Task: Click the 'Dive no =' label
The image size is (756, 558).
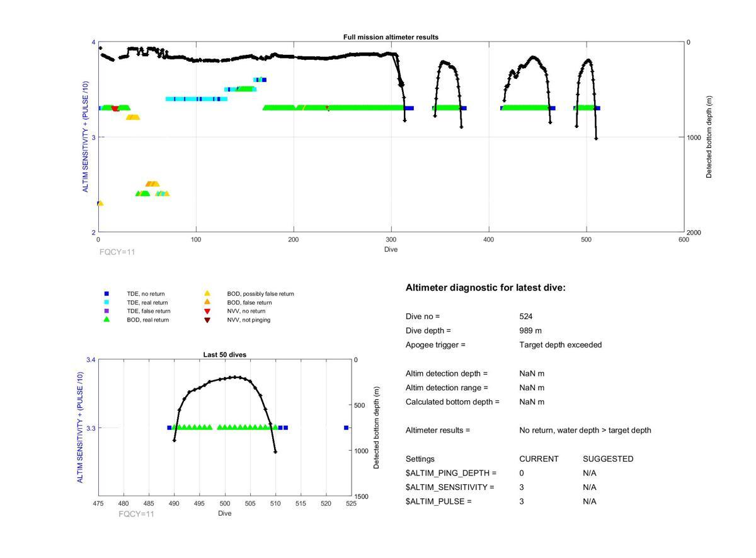Action: (x=423, y=317)
